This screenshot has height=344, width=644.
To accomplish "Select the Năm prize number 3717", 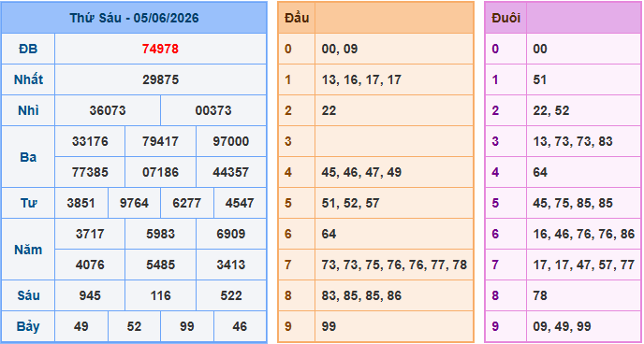I will pyautogui.click(x=90, y=234).
